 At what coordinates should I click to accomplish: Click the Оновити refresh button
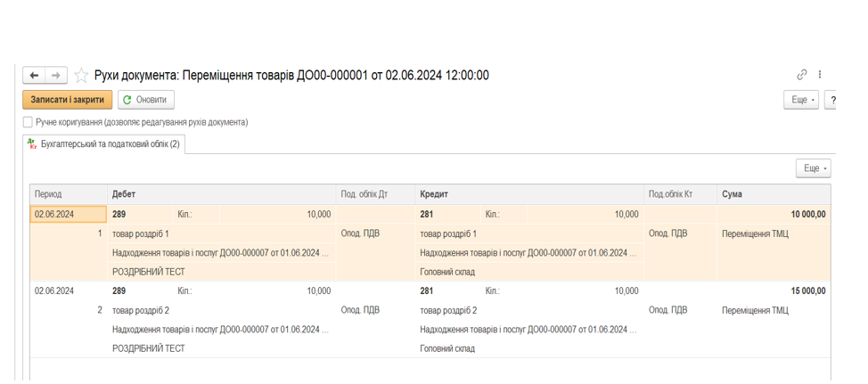tap(145, 100)
